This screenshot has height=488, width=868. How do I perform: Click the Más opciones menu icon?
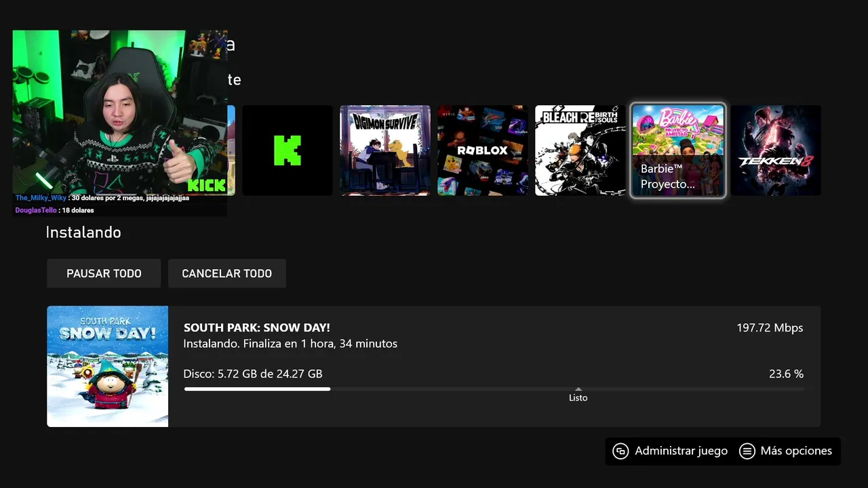[x=747, y=451]
